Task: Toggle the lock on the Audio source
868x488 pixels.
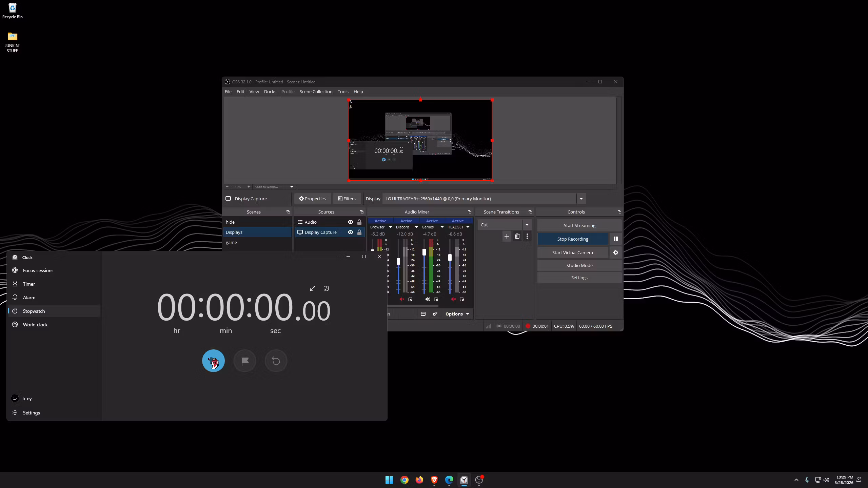Action: click(359, 222)
